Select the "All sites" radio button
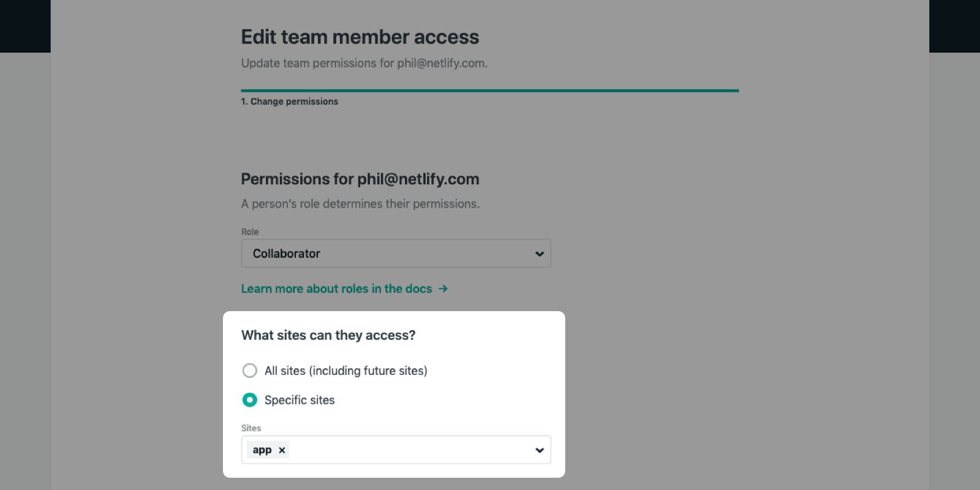The height and width of the screenshot is (490, 980). click(250, 371)
